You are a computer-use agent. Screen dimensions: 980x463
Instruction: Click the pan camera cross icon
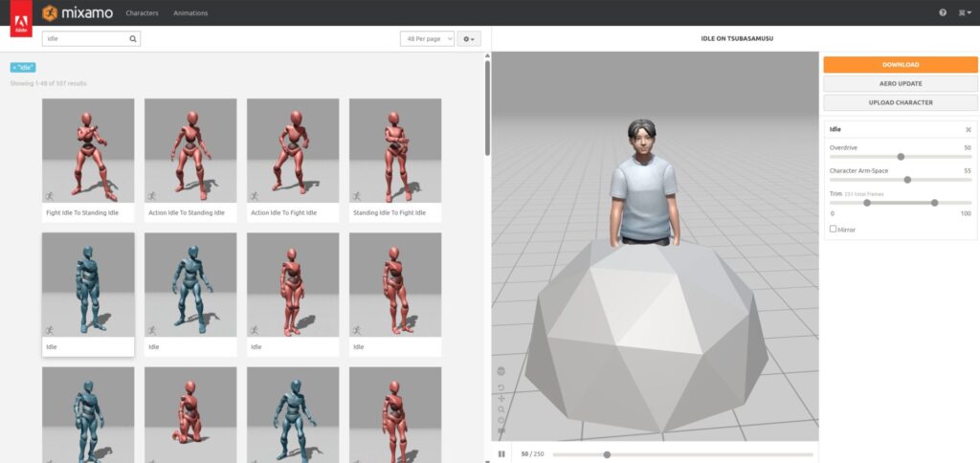tap(501, 398)
